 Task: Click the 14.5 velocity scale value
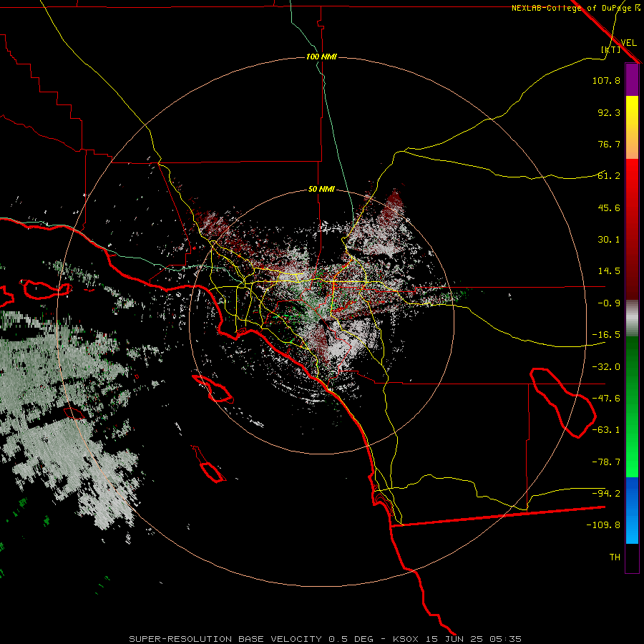point(609,271)
